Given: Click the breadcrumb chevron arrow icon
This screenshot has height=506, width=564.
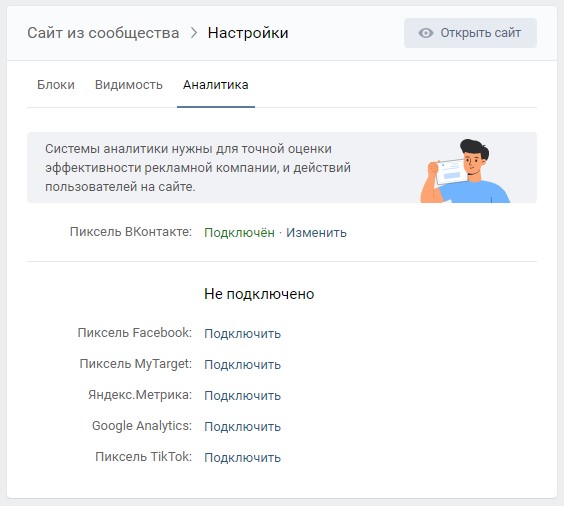Looking at the screenshot, I should click(x=194, y=33).
